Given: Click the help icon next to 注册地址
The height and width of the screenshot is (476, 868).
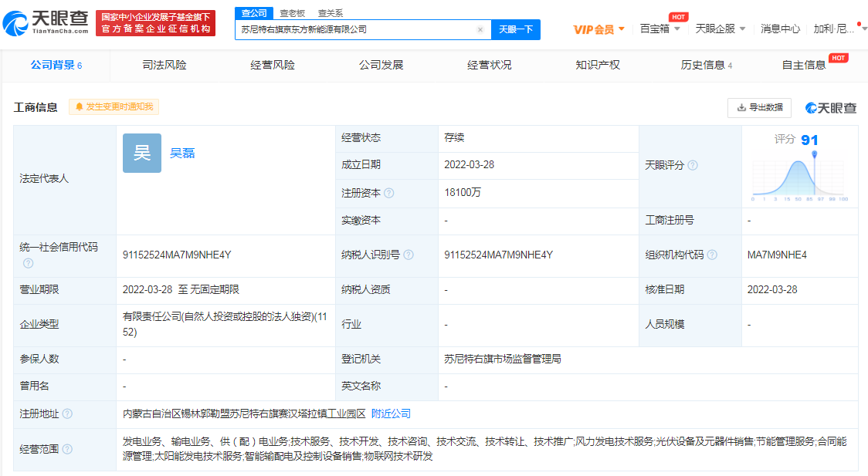Looking at the screenshot, I should 67,414.
